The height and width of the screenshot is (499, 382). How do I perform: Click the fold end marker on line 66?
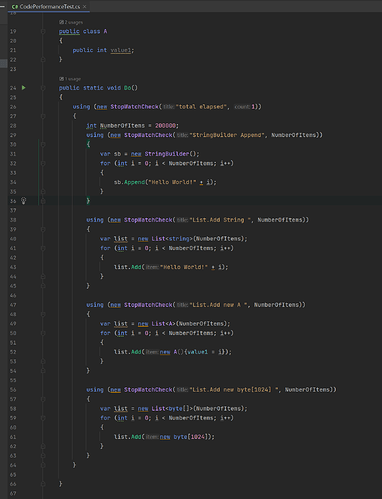click(43, 484)
